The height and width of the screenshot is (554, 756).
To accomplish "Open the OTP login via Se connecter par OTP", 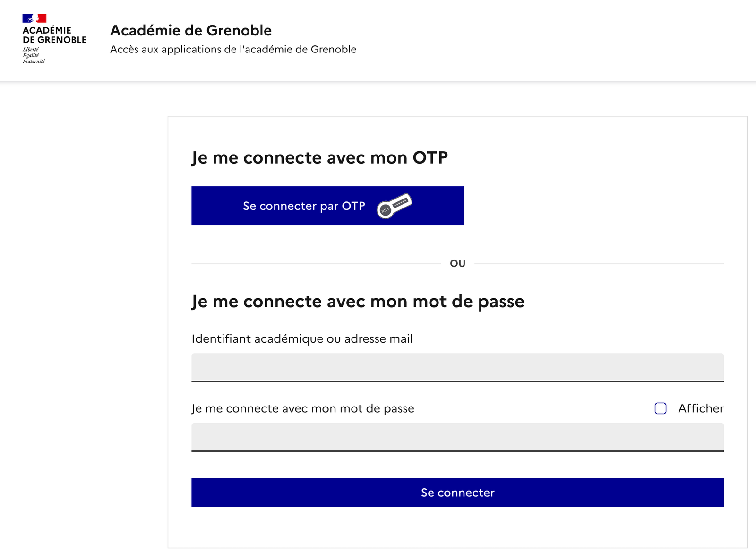I will (x=327, y=206).
